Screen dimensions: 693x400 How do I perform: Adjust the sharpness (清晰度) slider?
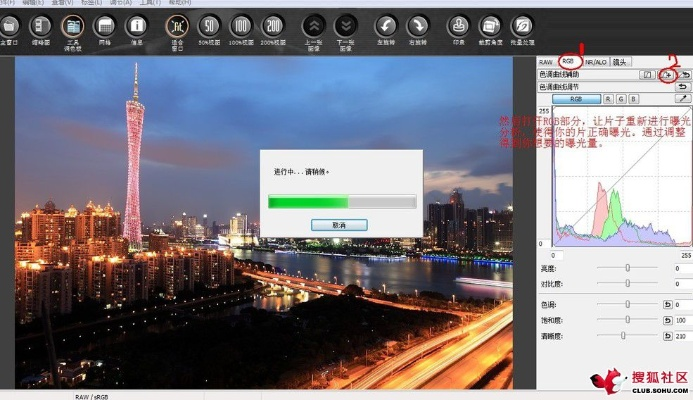click(x=623, y=335)
